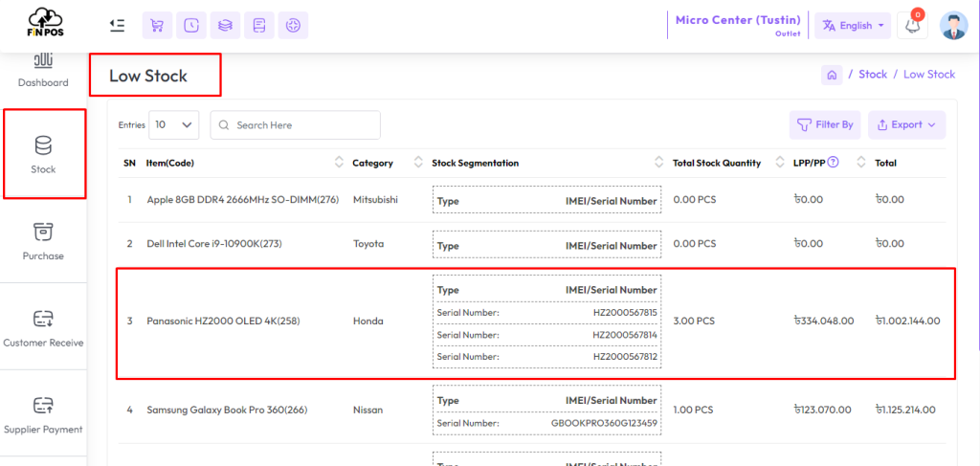Open the stacked layers shortcut icon
Viewport: 980px width, 466px height.
[225, 25]
